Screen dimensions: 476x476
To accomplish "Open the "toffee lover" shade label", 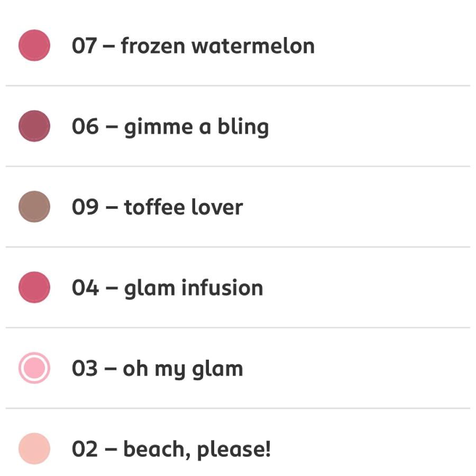I will point(183,207).
